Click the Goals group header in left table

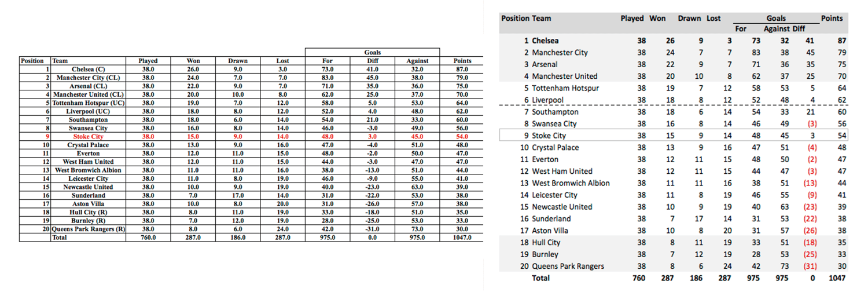click(372, 52)
